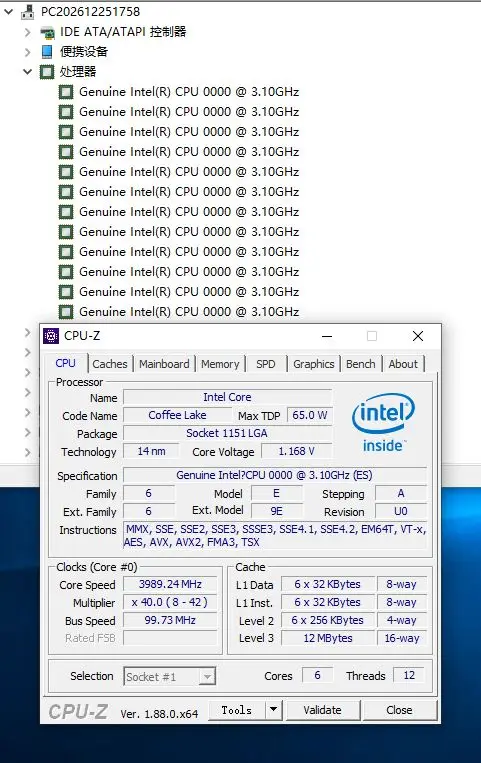Click the Level 3 16-way field
The width and height of the screenshot is (481, 763).
point(402,638)
